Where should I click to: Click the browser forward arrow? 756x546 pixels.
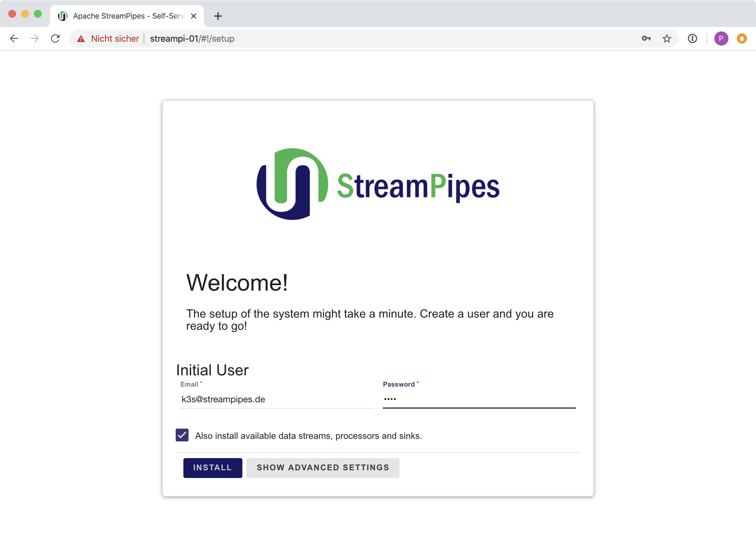pos(35,39)
